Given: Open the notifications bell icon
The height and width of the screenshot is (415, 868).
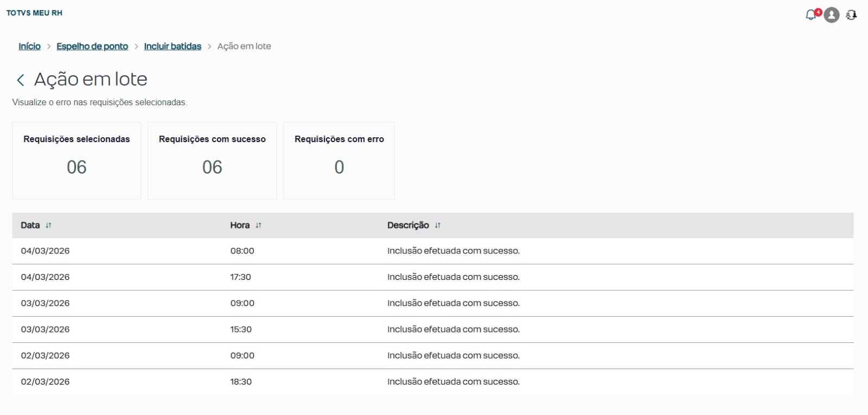Looking at the screenshot, I should [x=811, y=15].
